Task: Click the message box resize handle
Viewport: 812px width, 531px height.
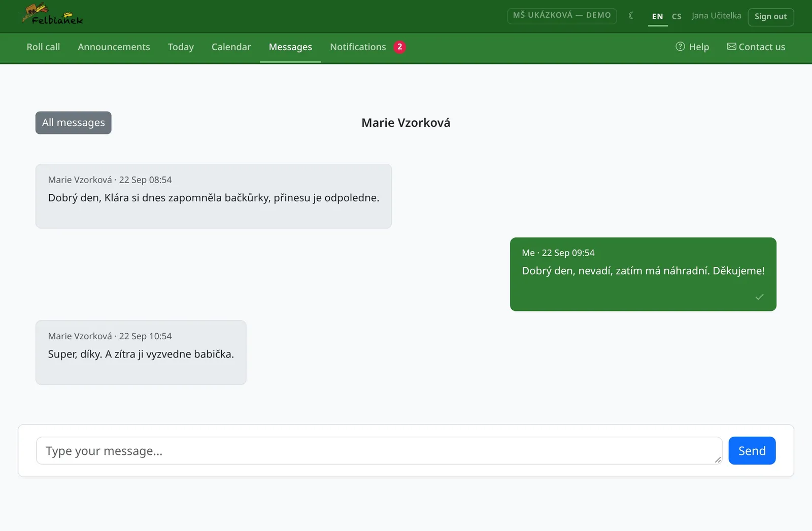Action: (718, 459)
